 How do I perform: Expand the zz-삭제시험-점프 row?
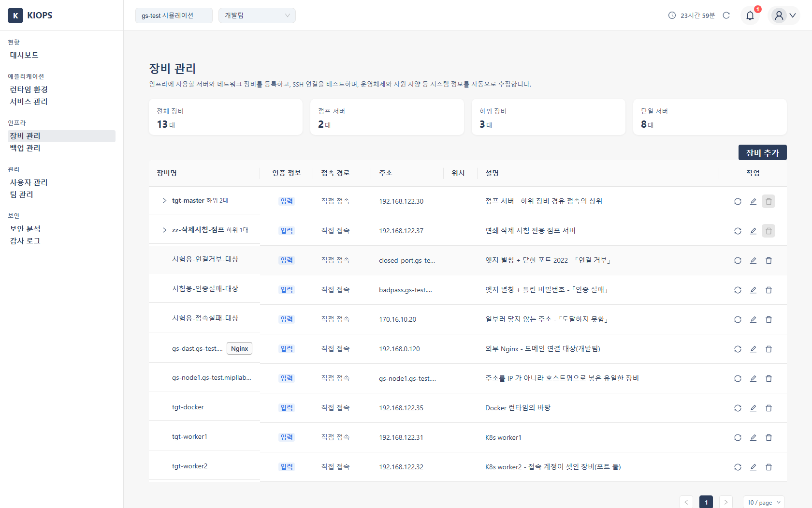(x=164, y=230)
